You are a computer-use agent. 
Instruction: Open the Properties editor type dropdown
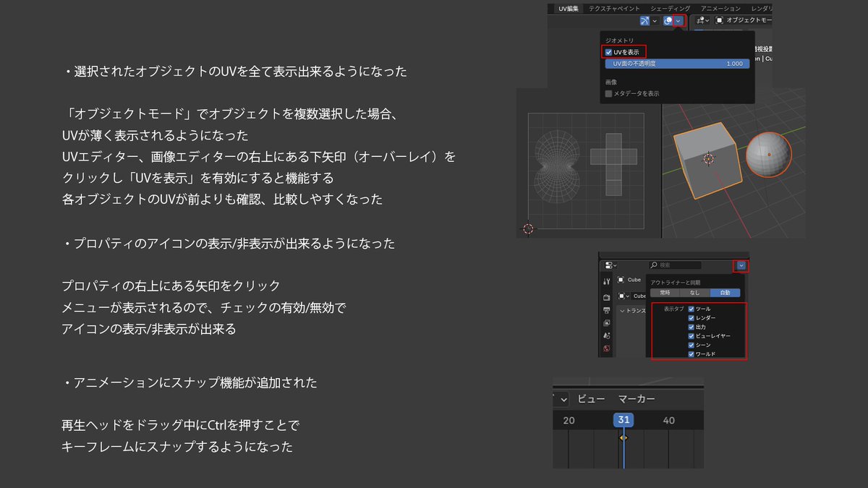(611, 265)
